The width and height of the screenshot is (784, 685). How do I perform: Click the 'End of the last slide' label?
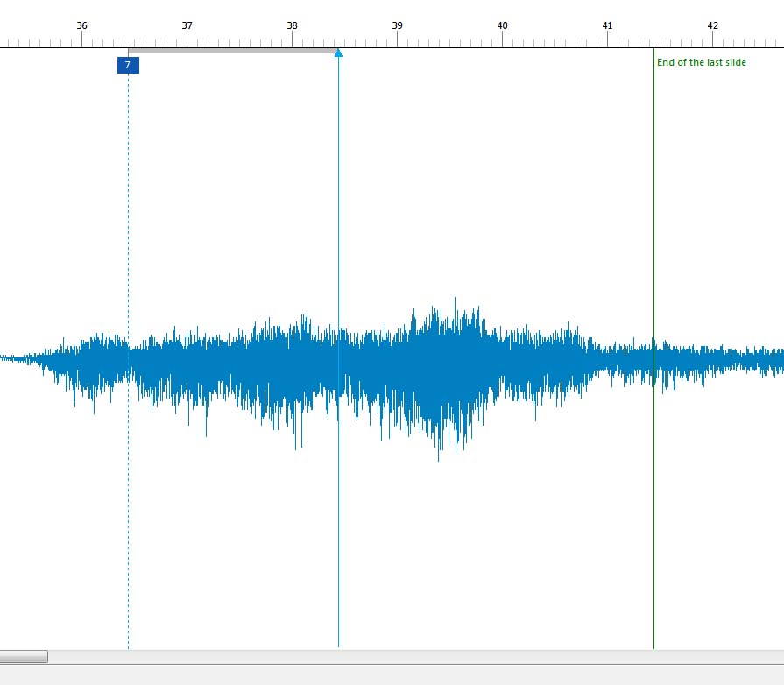701,62
